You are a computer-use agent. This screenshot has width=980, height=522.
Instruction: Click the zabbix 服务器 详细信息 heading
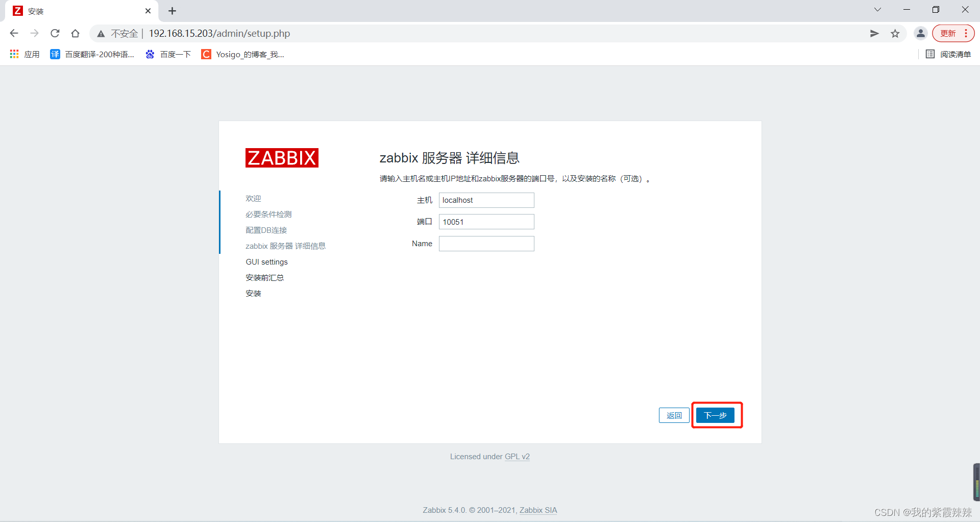tap(449, 158)
